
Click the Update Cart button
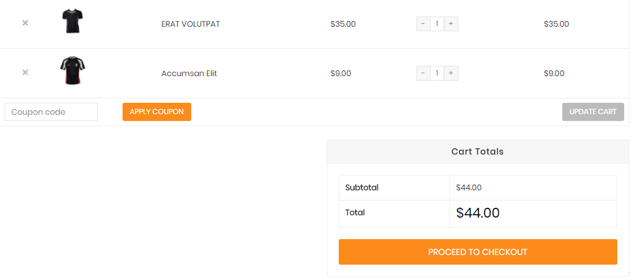pos(593,112)
